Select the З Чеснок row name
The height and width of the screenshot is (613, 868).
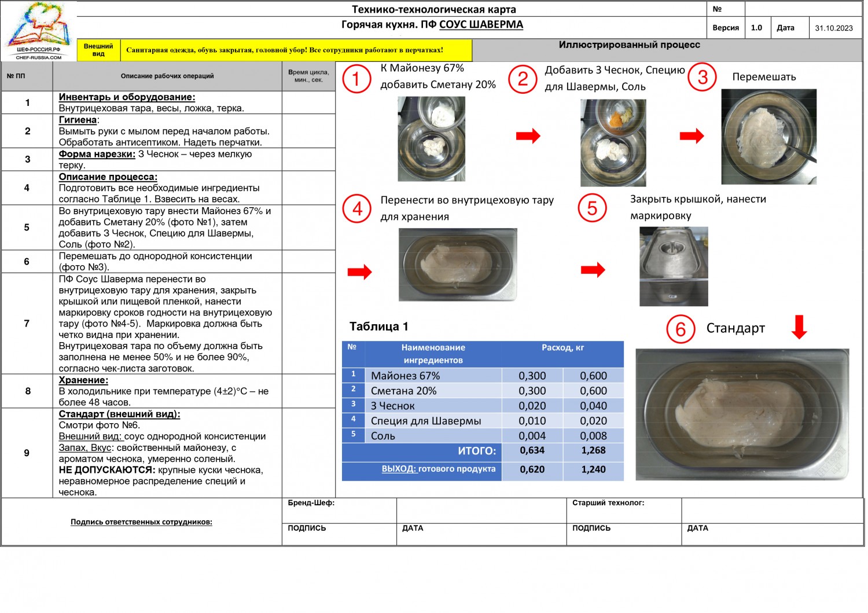(x=392, y=406)
